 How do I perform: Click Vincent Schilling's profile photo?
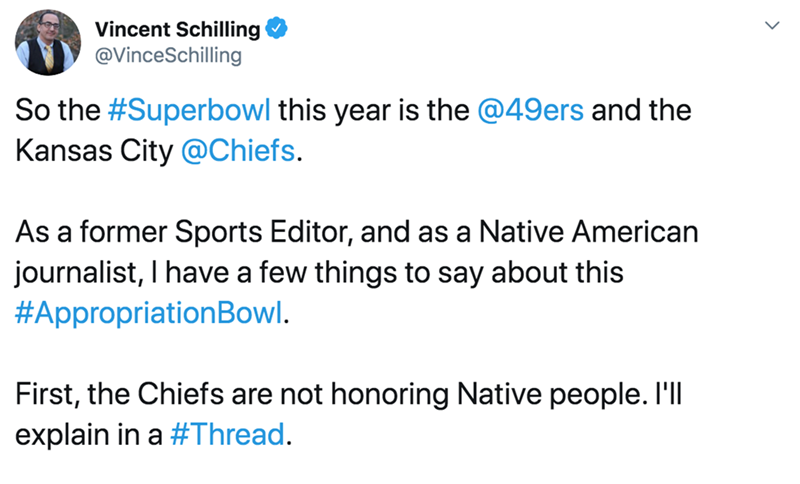pyautogui.click(x=43, y=43)
